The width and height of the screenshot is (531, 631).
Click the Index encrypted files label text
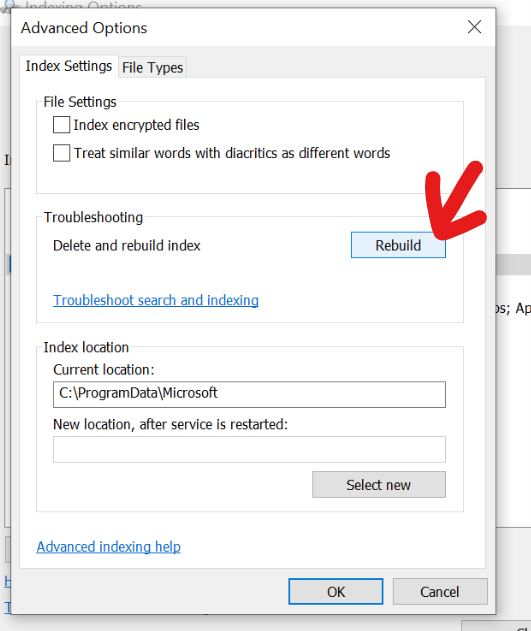tap(136, 125)
